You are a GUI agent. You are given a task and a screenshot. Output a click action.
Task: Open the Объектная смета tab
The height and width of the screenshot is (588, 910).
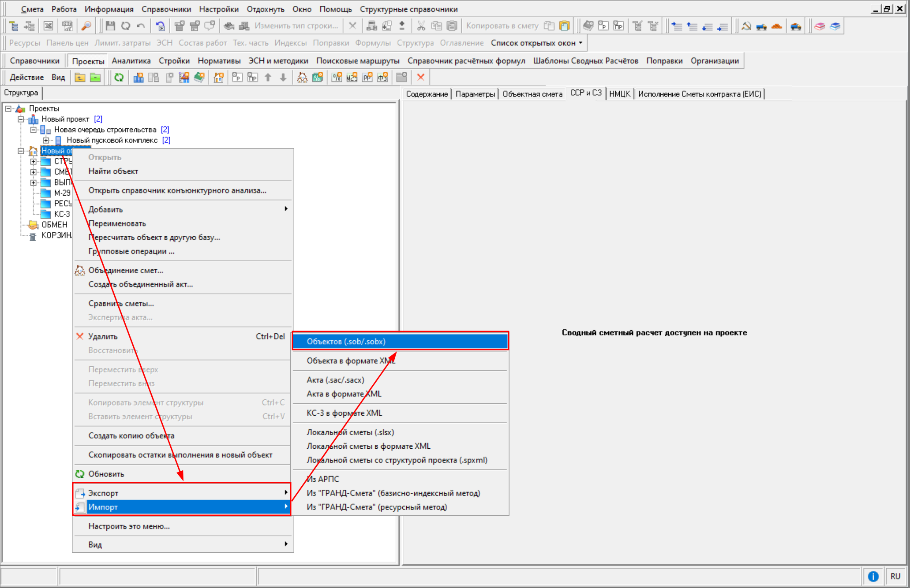coord(532,94)
